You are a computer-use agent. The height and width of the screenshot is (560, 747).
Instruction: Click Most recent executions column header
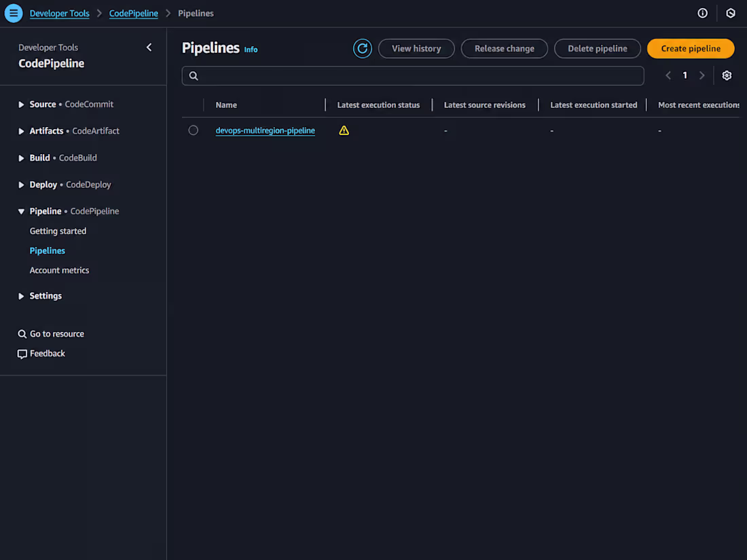coord(698,105)
